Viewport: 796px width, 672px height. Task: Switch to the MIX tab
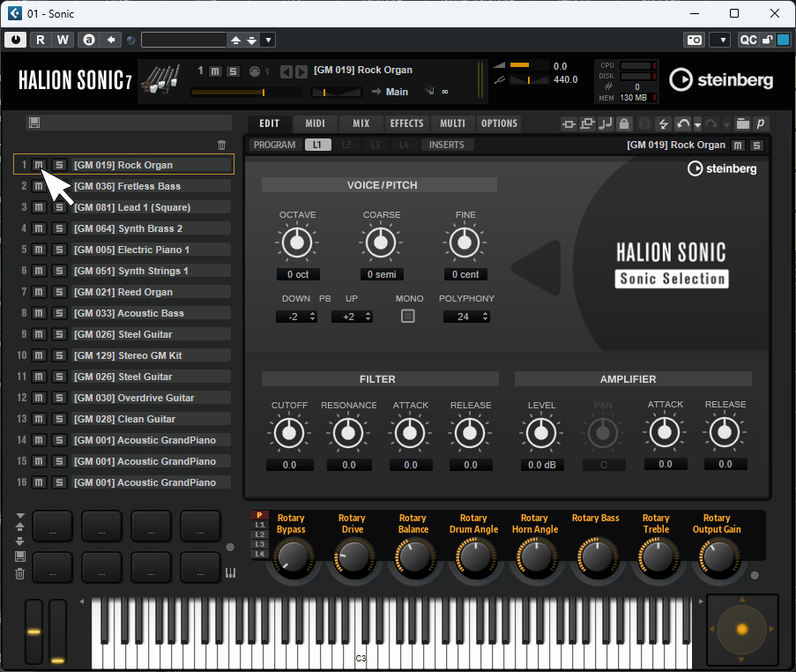click(361, 123)
